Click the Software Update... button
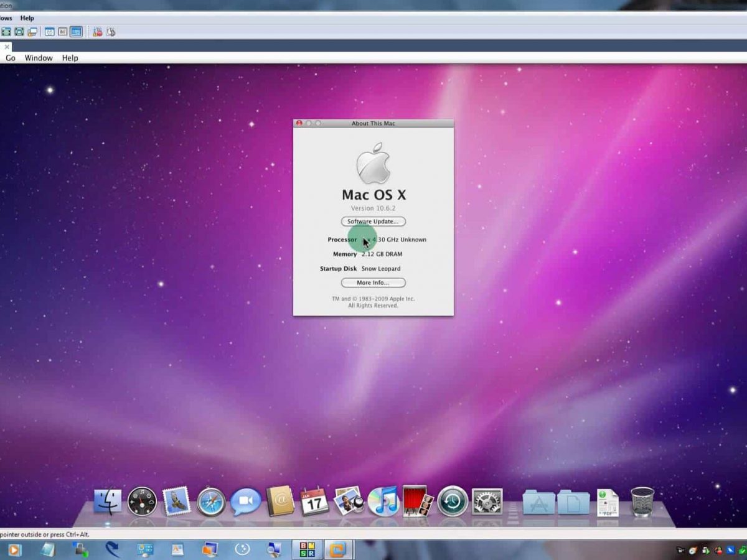747x560 pixels. tap(374, 222)
